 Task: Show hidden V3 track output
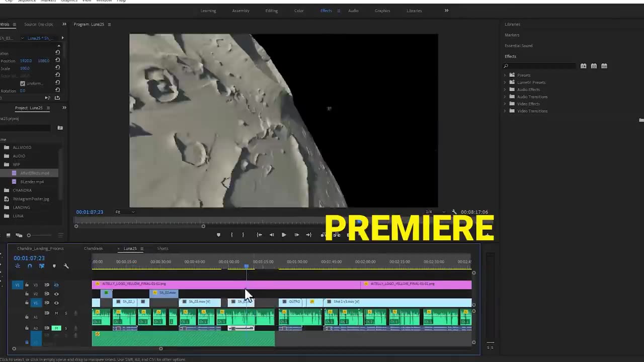(x=56, y=285)
